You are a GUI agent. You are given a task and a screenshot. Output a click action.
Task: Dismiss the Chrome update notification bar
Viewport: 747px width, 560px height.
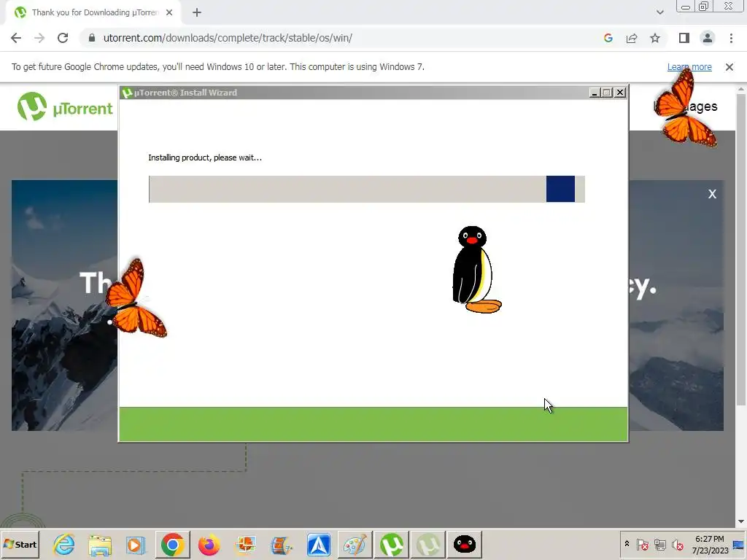729,67
